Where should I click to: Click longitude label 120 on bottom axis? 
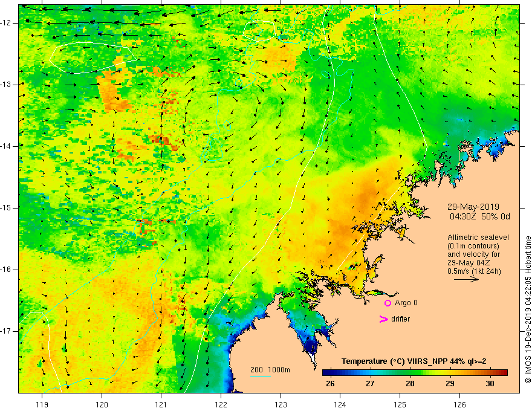pyautogui.click(x=102, y=404)
